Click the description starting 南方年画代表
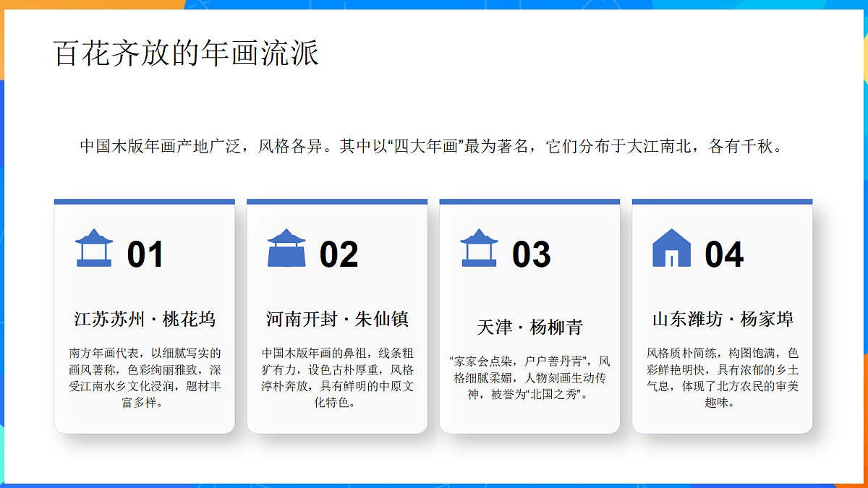This screenshot has height=488, width=868. (145, 378)
